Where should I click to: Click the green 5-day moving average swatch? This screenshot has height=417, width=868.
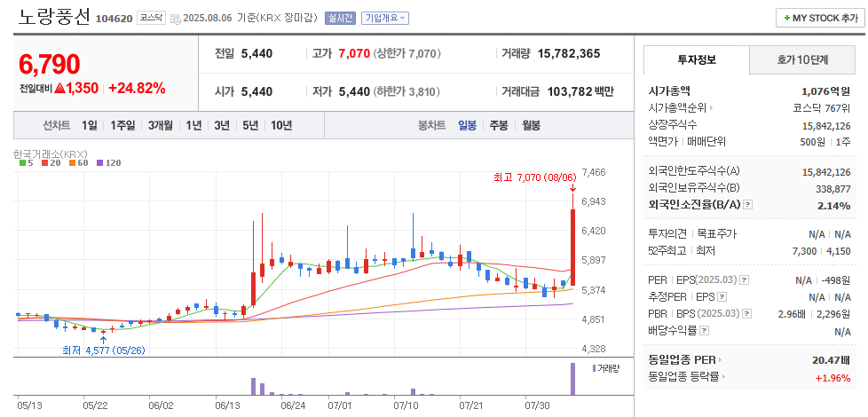click(21, 163)
